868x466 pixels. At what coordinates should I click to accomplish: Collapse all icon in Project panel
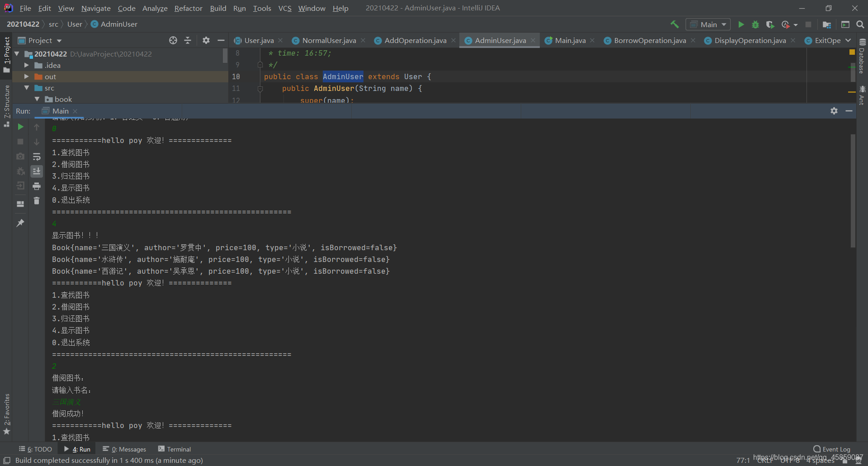click(x=188, y=40)
